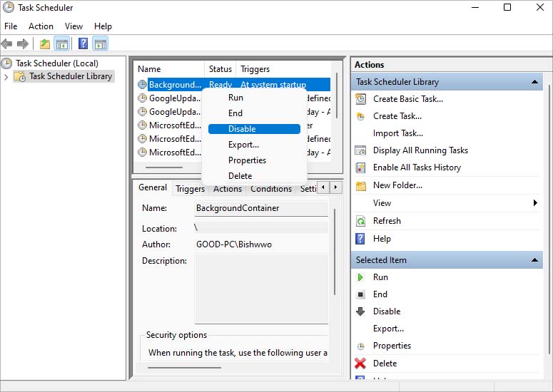Collapse the Task Scheduler Library actions section
Image resolution: width=553 pixels, height=392 pixels.
tap(536, 83)
